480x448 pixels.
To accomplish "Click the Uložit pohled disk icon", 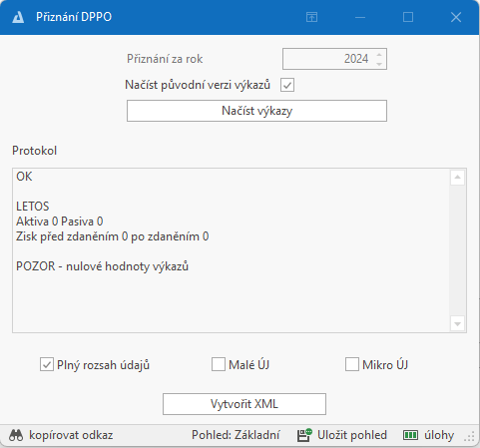I will pos(304,435).
